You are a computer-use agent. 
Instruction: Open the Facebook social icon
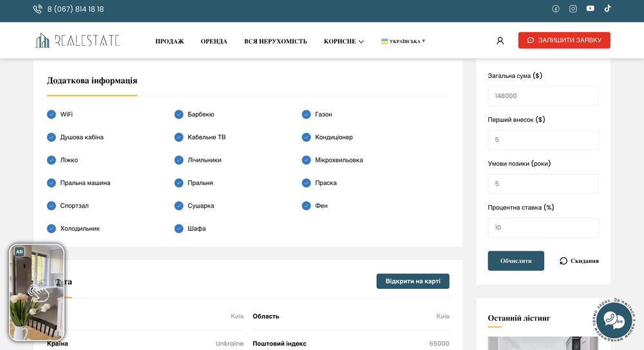tap(556, 9)
